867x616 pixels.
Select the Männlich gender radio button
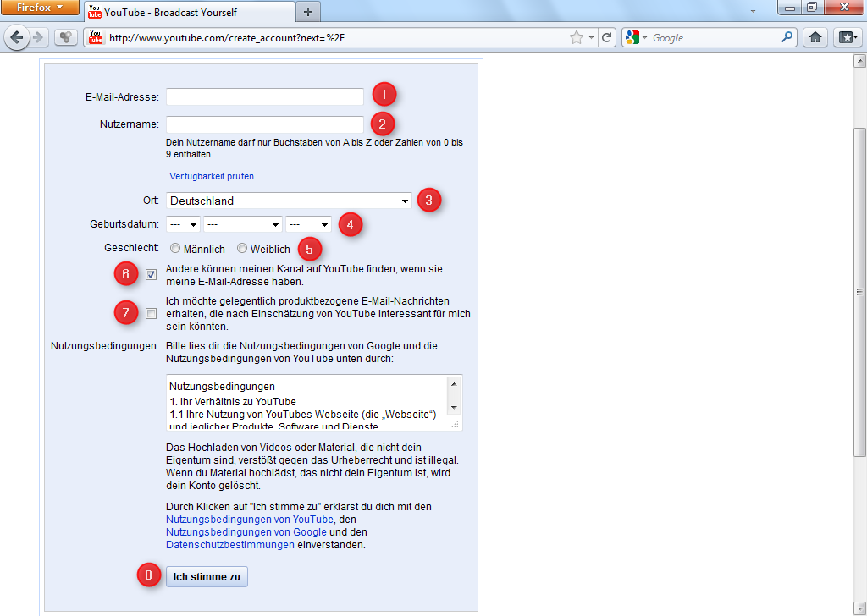tap(175, 249)
